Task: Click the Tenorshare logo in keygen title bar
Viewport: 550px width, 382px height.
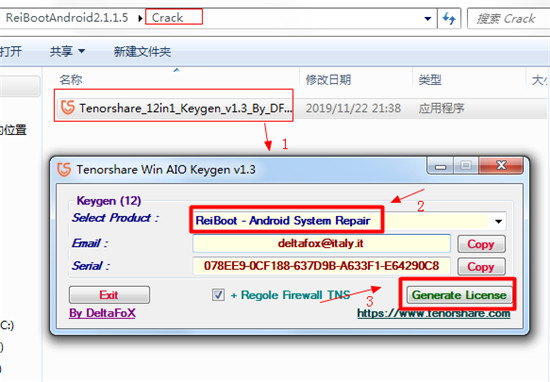Action: pos(64,169)
